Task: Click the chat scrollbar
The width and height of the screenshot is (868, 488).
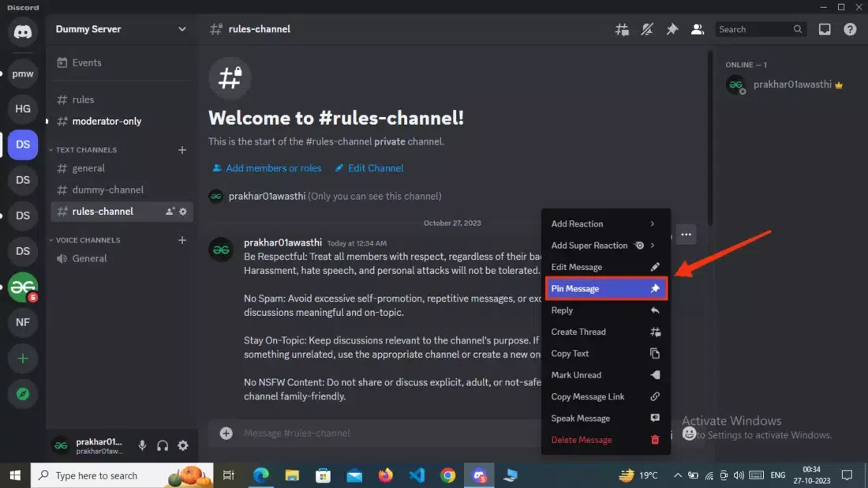Action: coord(709,138)
